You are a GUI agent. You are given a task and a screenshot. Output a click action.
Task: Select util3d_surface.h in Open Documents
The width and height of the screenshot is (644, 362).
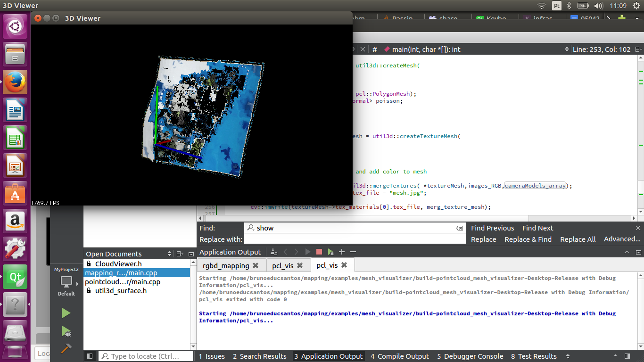(120, 291)
